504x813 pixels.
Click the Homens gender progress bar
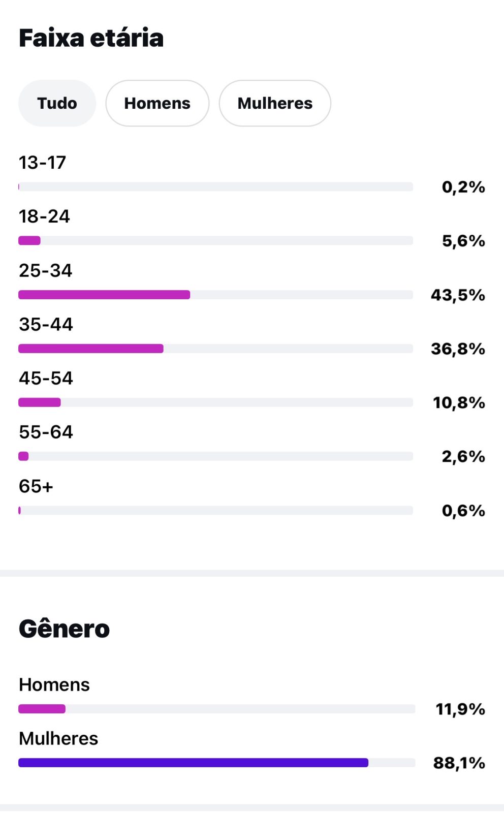[x=216, y=709]
